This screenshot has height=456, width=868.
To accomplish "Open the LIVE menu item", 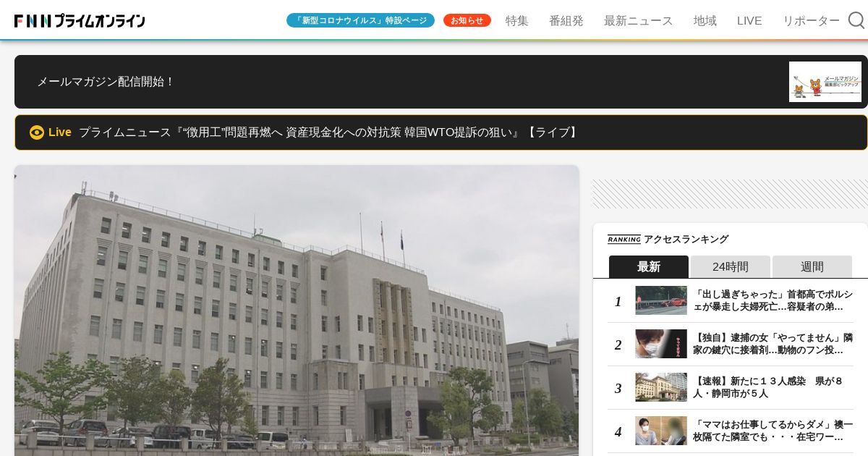I will (x=749, y=20).
